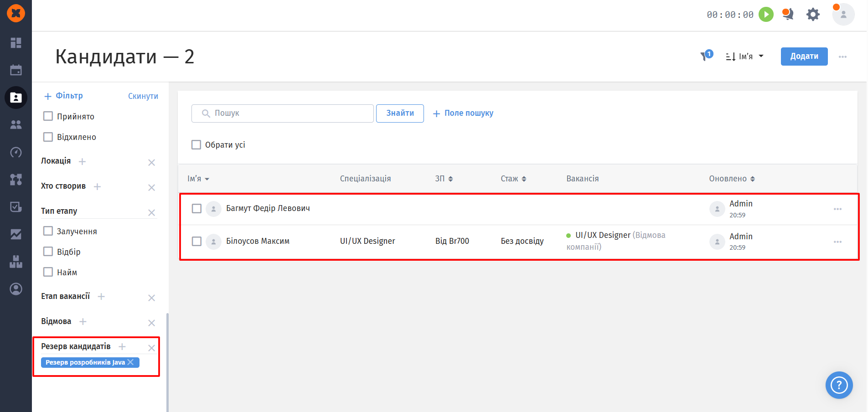The height and width of the screenshot is (412, 868).
Task: Remove the Тип етапу filter
Action: pyautogui.click(x=152, y=213)
